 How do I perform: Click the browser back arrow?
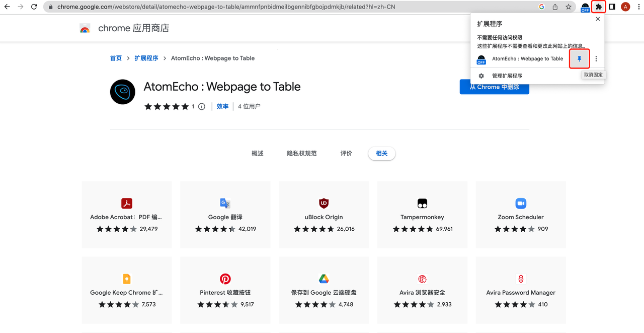tap(7, 7)
